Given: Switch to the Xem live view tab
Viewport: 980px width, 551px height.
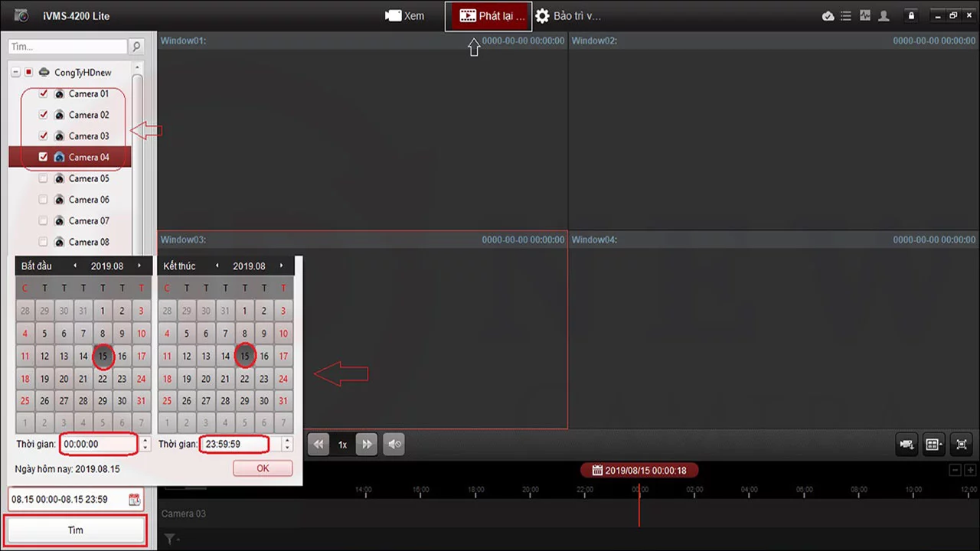Looking at the screenshot, I should [404, 16].
